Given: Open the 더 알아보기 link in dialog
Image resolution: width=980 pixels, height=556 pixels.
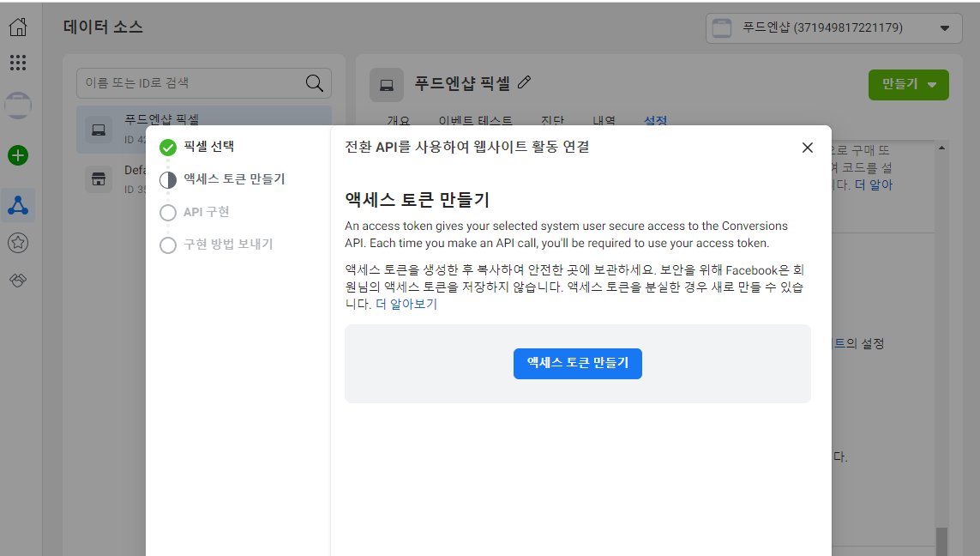Looking at the screenshot, I should coord(406,304).
